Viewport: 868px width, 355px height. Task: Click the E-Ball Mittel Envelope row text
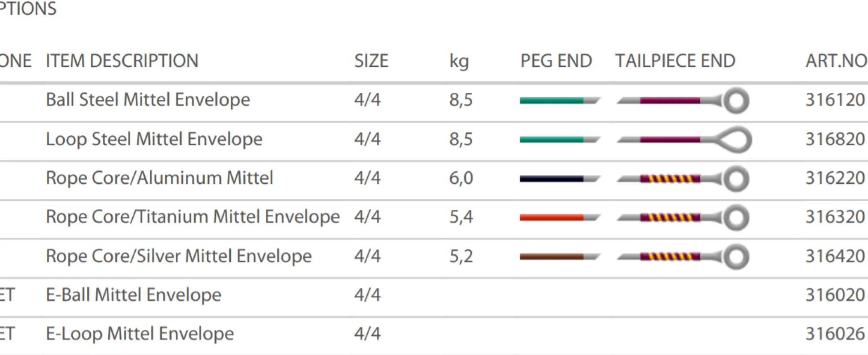134,295
